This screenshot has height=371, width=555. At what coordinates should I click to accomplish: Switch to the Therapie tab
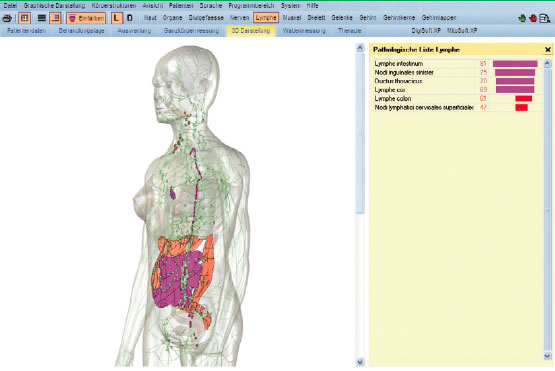(349, 31)
